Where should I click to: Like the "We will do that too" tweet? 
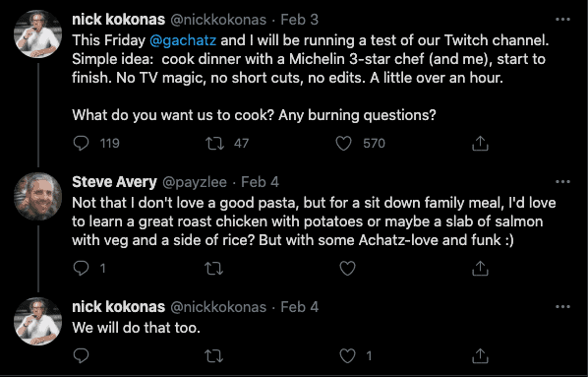pos(347,356)
